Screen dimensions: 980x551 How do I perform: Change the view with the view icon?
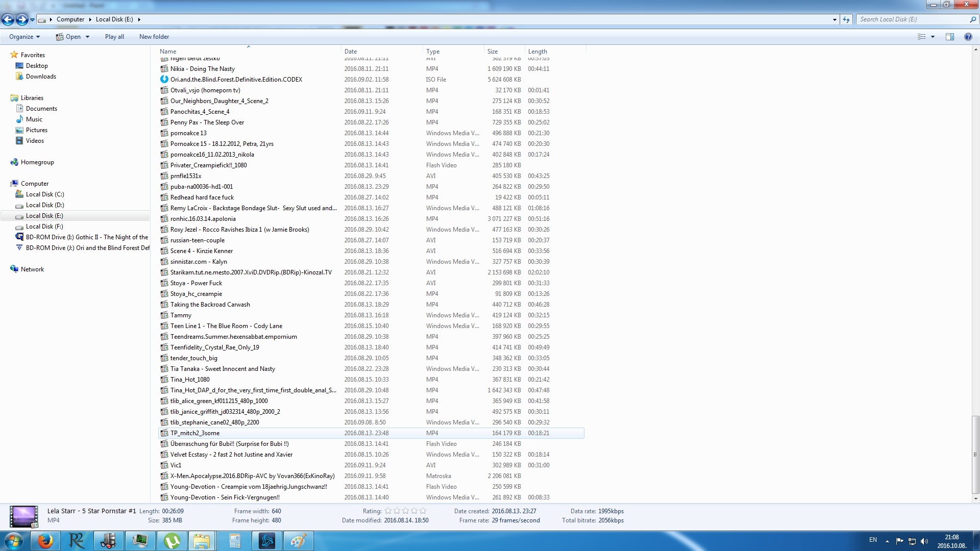pyautogui.click(x=922, y=37)
